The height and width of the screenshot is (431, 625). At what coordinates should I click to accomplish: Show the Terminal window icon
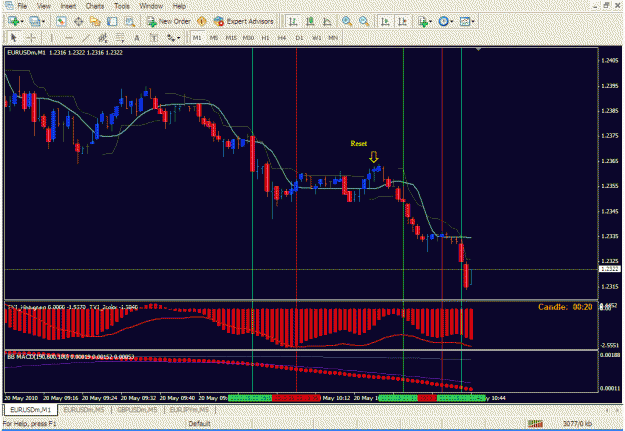(112, 21)
